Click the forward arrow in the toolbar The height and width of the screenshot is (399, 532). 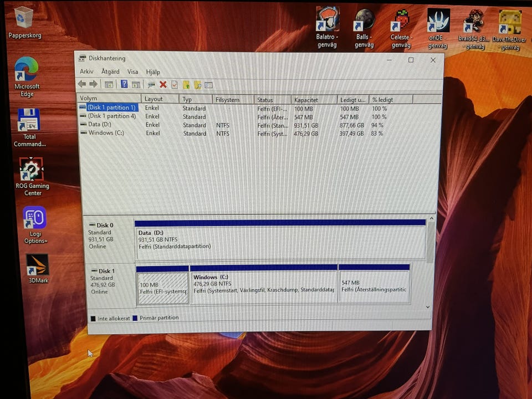pyautogui.click(x=93, y=84)
